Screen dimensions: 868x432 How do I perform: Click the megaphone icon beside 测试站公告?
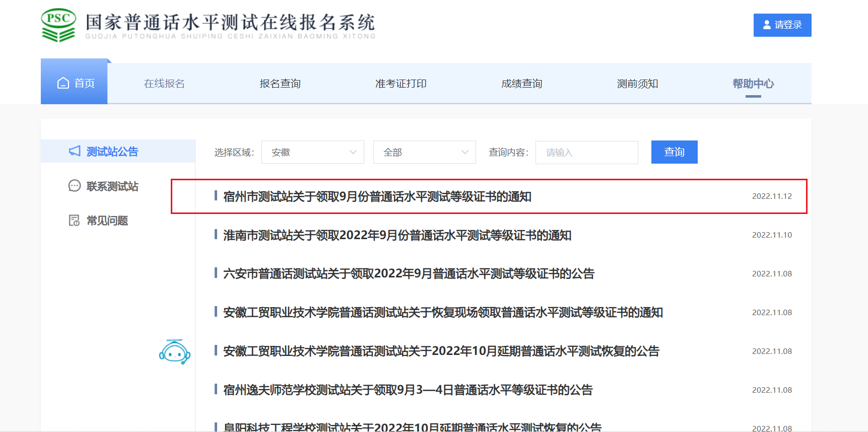click(x=75, y=151)
